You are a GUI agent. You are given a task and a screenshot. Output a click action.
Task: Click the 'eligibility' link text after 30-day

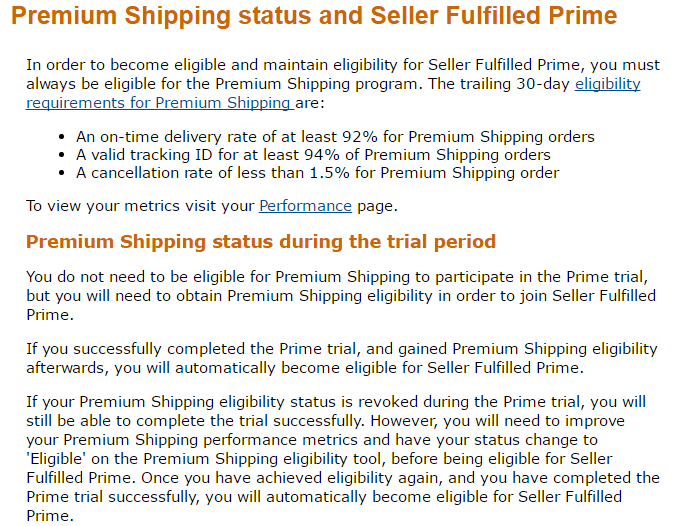click(608, 84)
